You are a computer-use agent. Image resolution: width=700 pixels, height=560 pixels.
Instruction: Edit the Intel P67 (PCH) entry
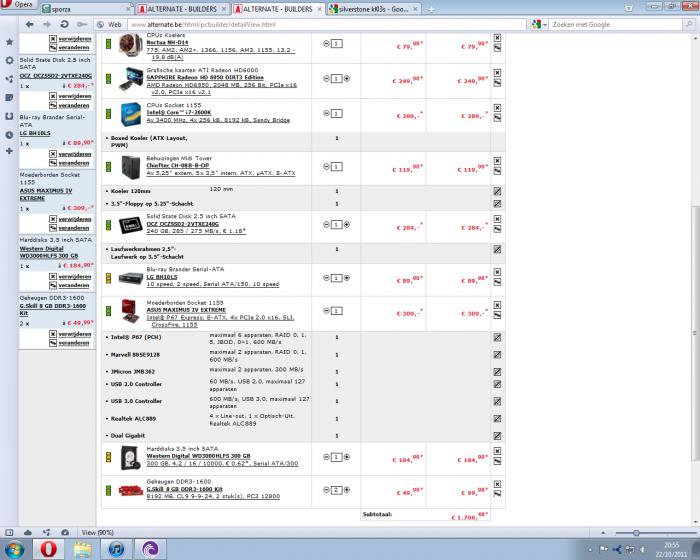point(497,338)
